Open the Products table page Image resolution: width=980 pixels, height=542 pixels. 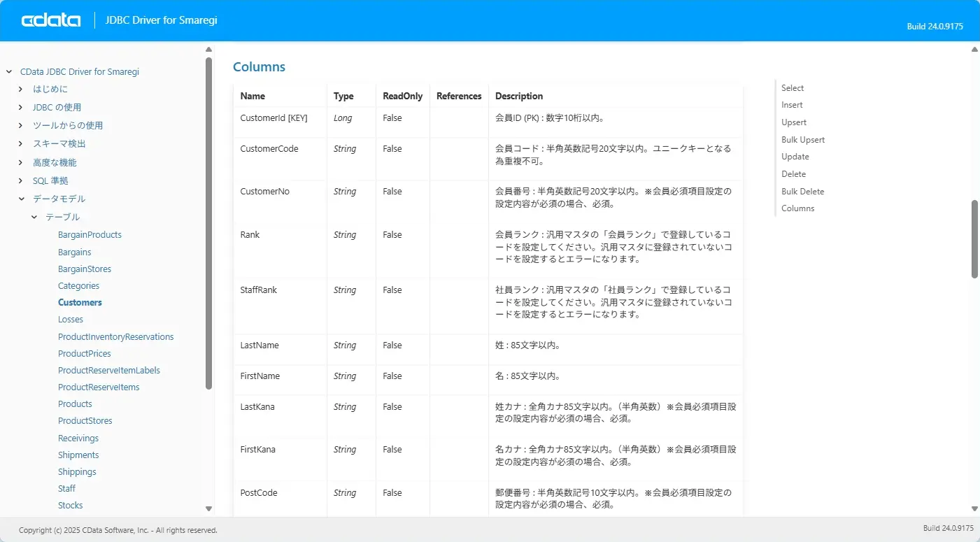(x=75, y=404)
